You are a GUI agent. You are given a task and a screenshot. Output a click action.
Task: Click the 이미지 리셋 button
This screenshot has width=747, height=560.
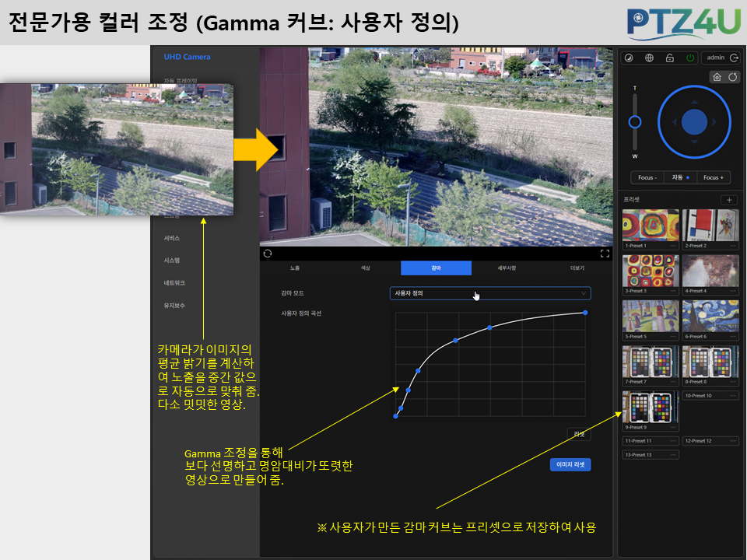click(570, 465)
